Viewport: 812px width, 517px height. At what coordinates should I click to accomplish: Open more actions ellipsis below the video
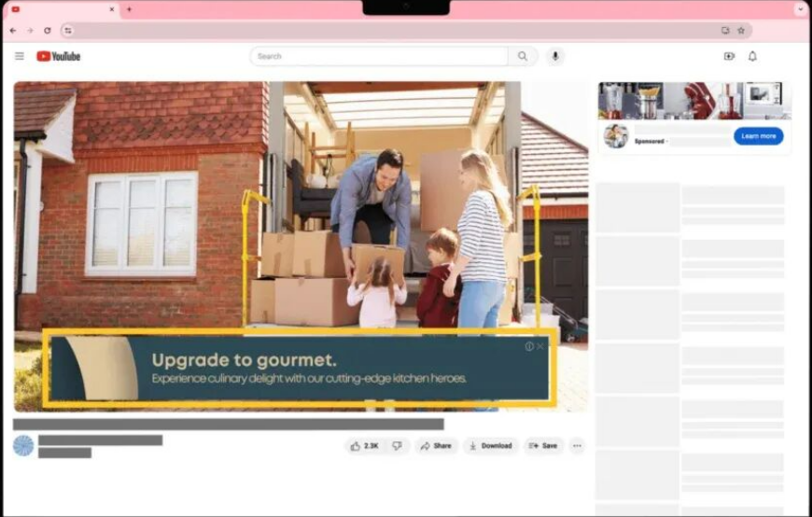pos(577,446)
